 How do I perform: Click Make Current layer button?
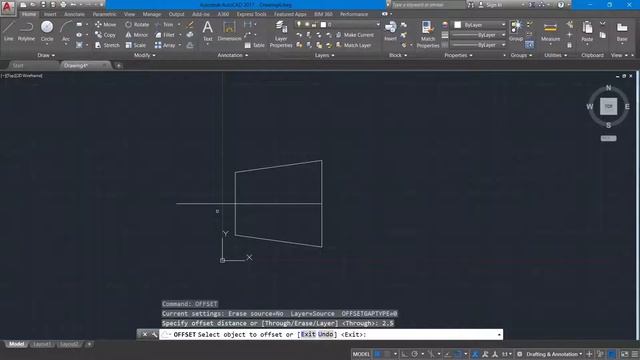pyautogui.click(x=355, y=35)
